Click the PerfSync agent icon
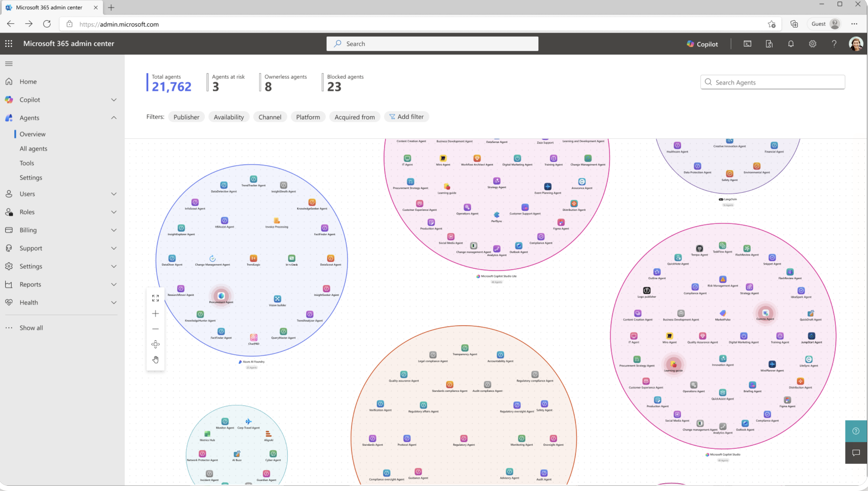 click(497, 215)
